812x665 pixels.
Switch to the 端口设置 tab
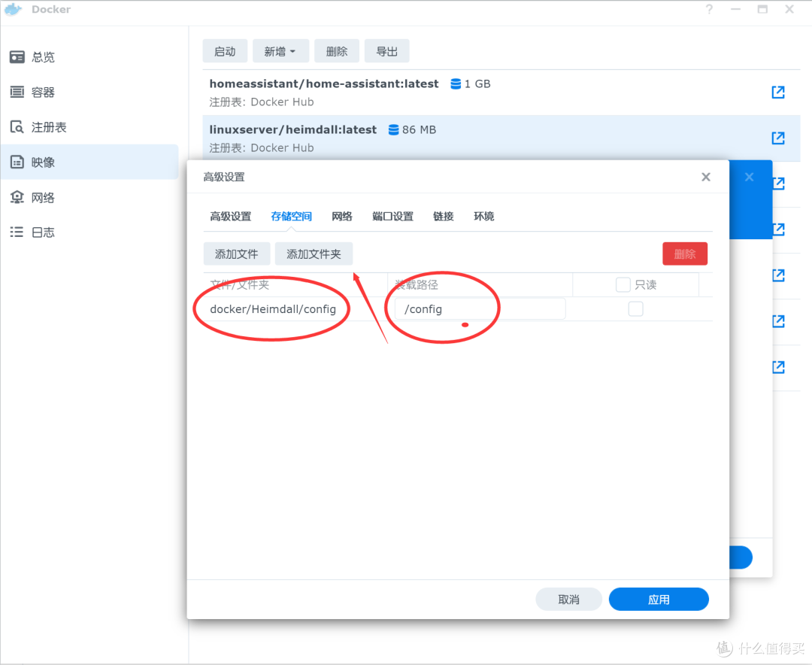pos(392,216)
